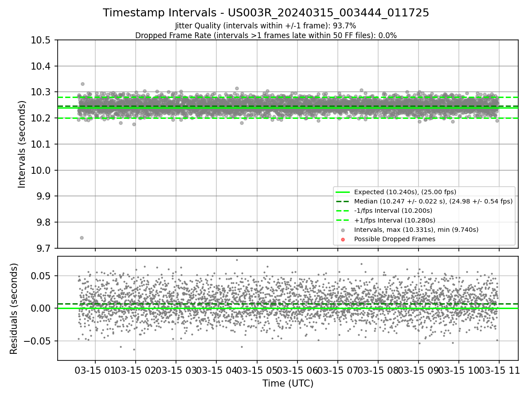Click the solid green Expected line sample in the legend
The height and width of the screenshot is (399, 532).
pyautogui.click(x=343, y=192)
